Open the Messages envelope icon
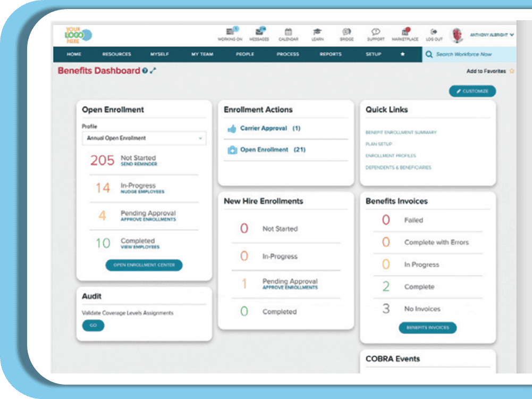Screen dimensions: 532x399 pos(259,32)
